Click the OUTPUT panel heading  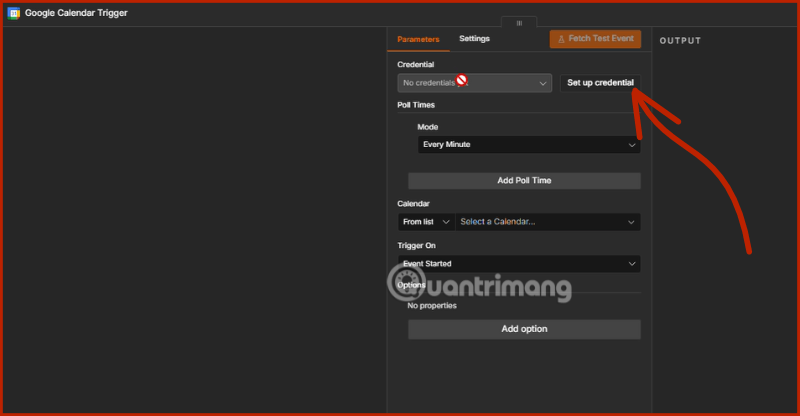680,41
